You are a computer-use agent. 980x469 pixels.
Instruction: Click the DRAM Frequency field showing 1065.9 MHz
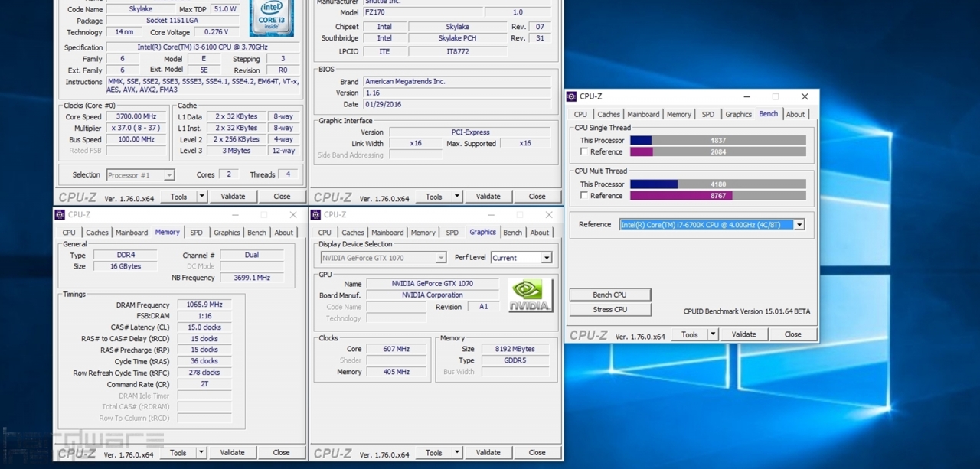point(204,305)
